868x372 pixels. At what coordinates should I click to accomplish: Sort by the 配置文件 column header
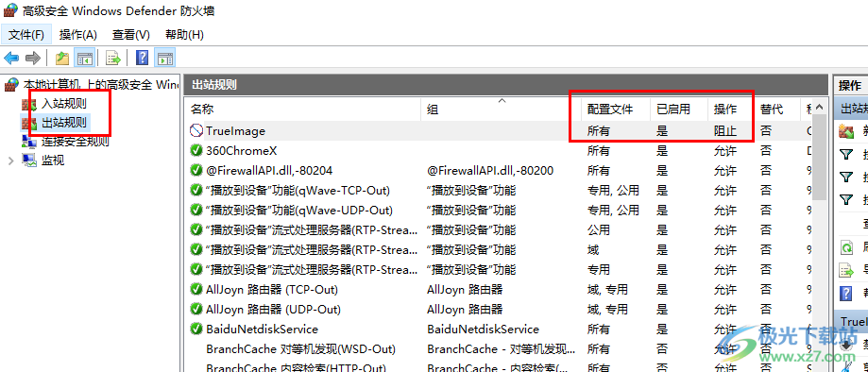point(616,110)
